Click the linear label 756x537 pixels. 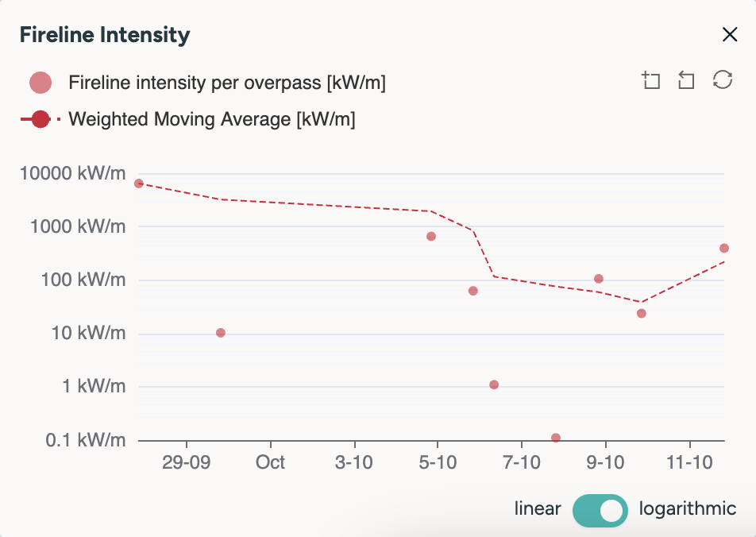pyautogui.click(x=537, y=509)
